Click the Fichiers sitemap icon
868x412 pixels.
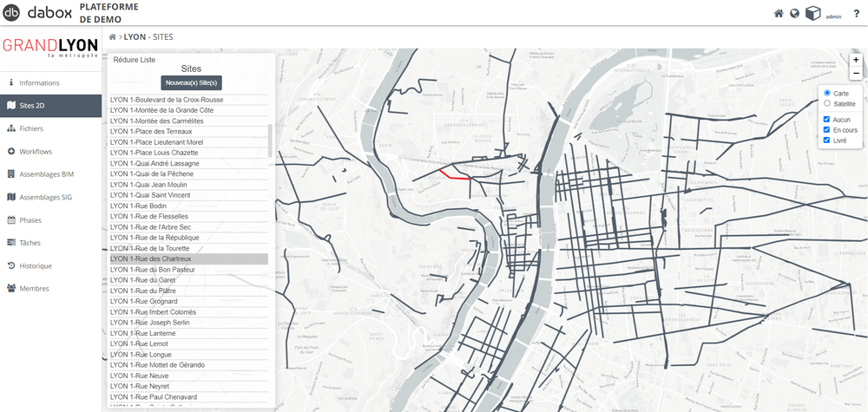pos(11,128)
